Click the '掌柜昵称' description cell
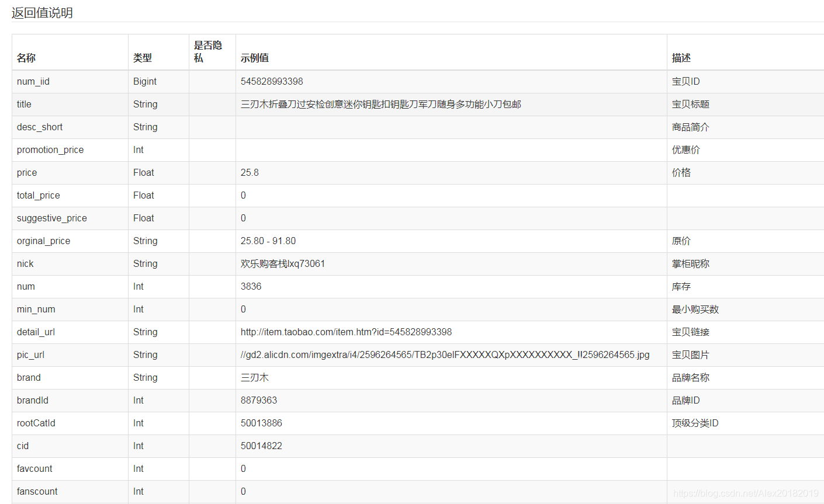824x504 pixels. point(691,263)
